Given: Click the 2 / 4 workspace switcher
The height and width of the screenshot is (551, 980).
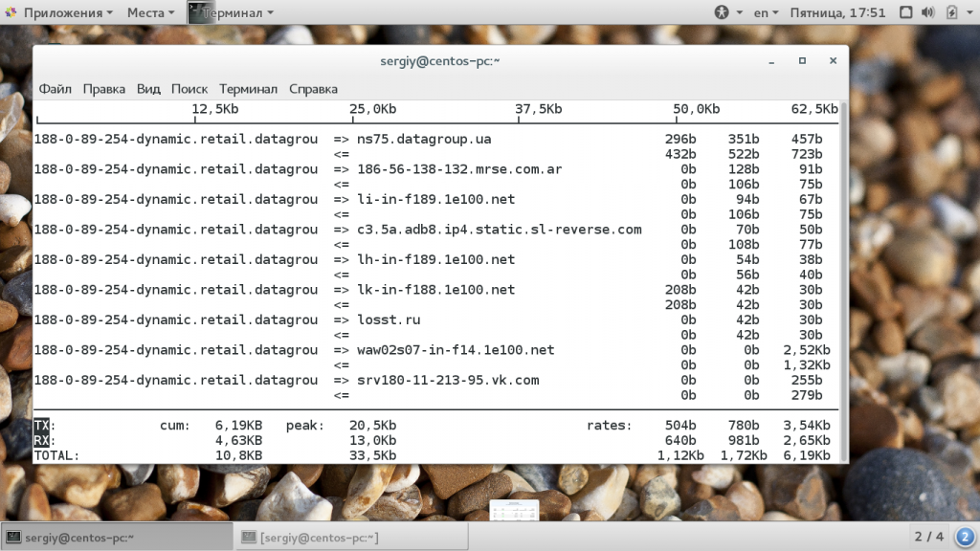Looking at the screenshot, I should pyautogui.click(x=928, y=536).
